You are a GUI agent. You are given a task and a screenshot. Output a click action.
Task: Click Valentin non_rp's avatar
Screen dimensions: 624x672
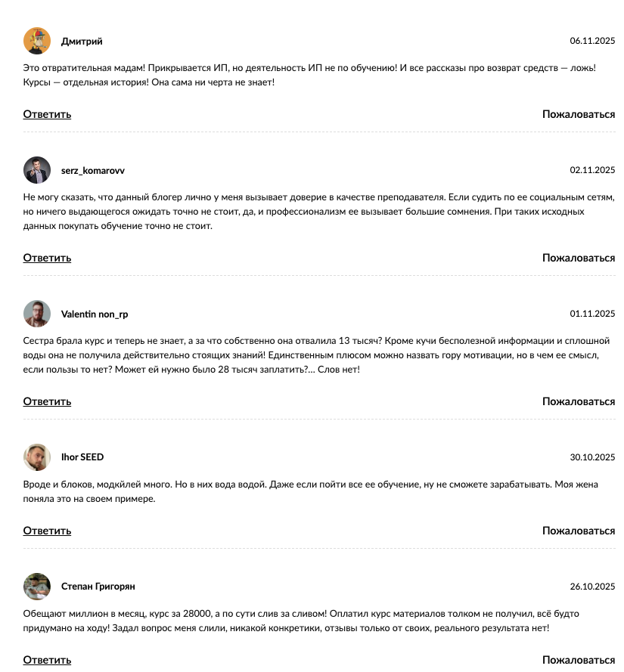click(37, 314)
